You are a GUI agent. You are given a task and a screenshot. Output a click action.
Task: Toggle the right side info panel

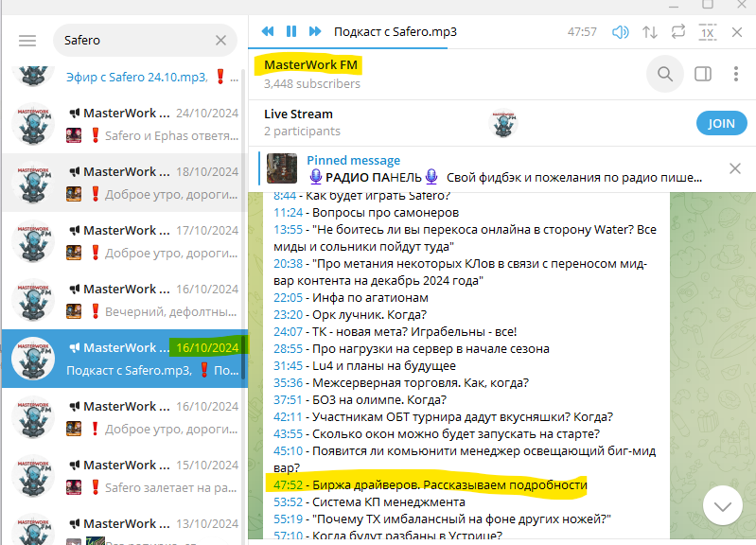(x=702, y=74)
